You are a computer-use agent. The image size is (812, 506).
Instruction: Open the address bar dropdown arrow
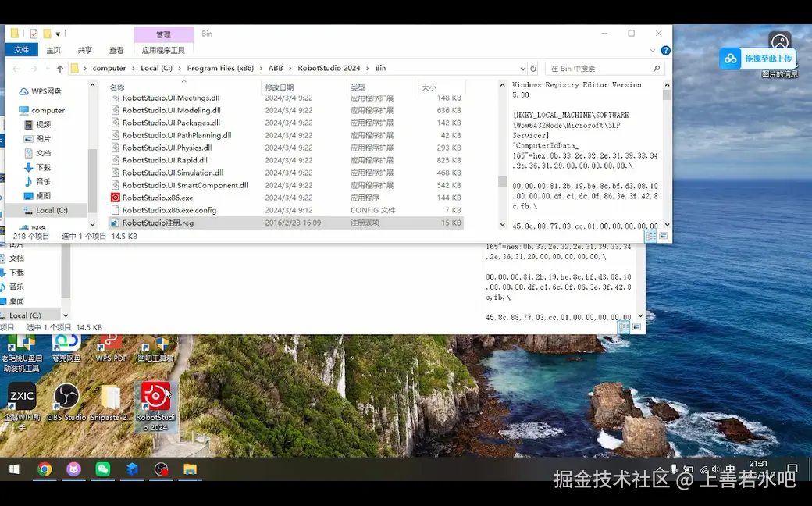point(524,68)
